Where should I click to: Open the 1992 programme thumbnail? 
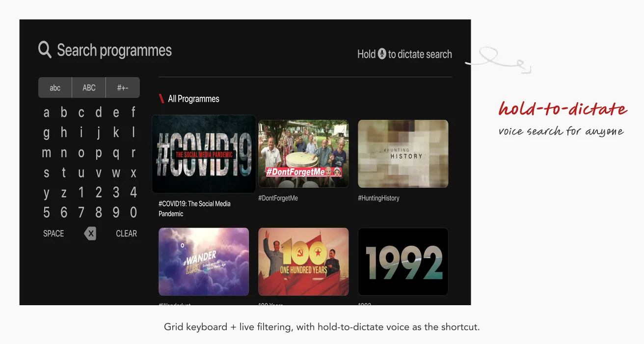click(x=403, y=261)
